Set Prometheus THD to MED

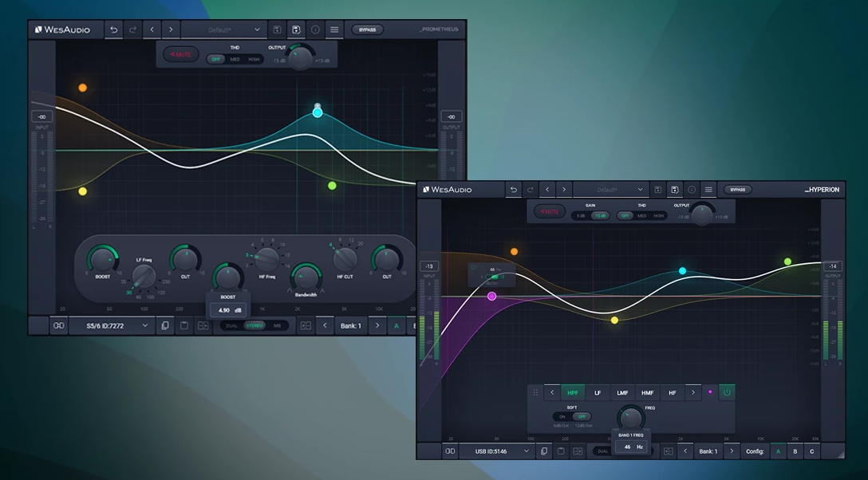click(x=235, y=59)
